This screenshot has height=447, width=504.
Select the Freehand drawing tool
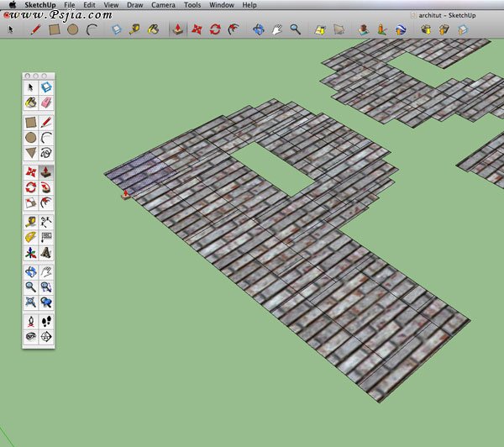point(46,152)
